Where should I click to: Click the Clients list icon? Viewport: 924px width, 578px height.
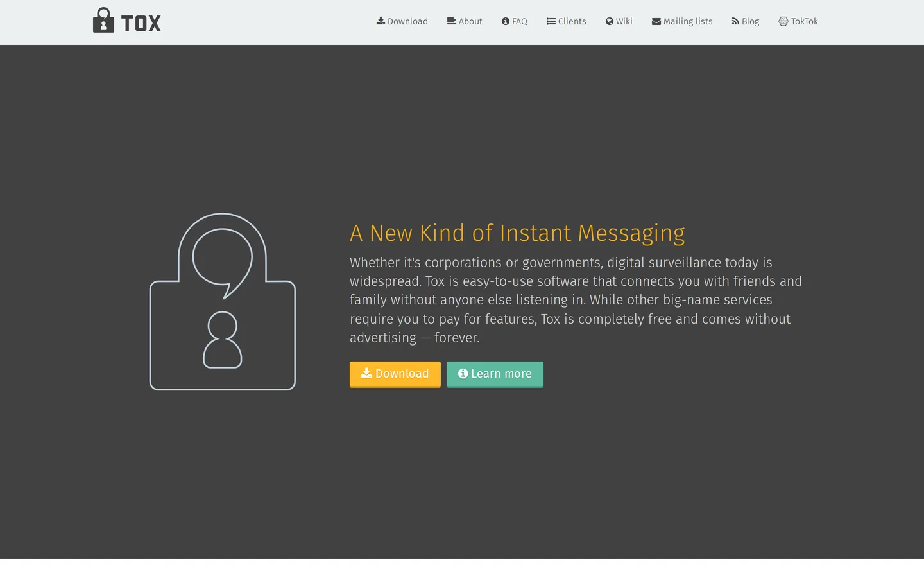click(x=551, y=21)
